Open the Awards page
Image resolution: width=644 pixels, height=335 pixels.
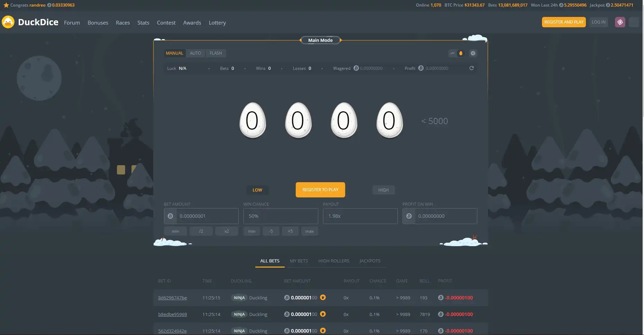192,23
